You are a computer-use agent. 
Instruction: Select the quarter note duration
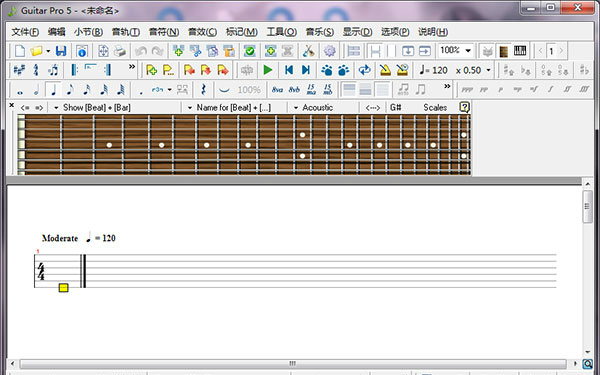click(53, 90)
